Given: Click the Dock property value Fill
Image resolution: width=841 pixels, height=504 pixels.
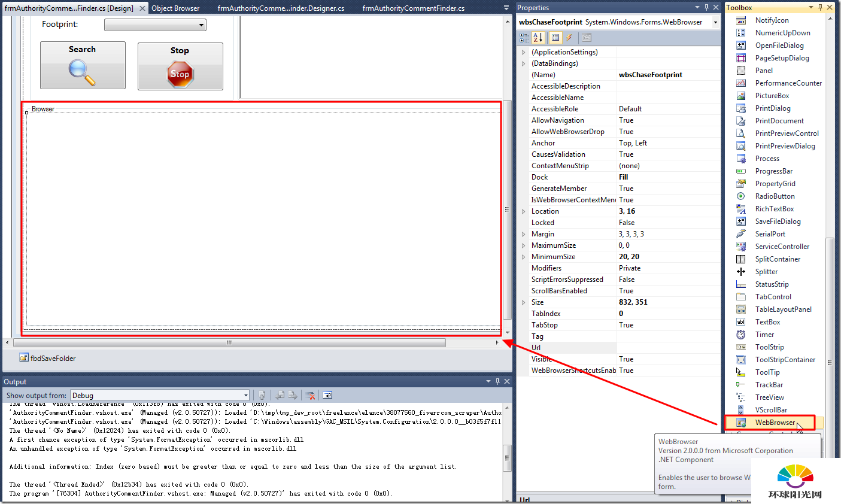Looking at the screenshot, I should pos(669,177).
